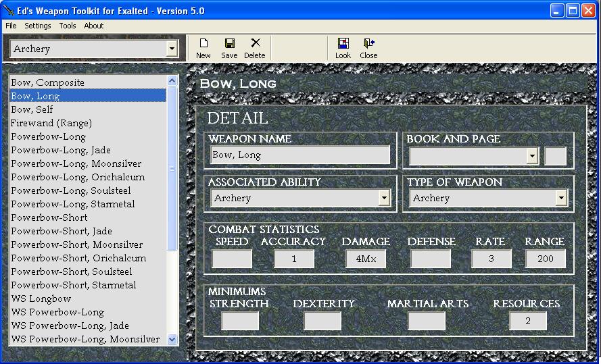Click the Look toolbar icon

click(x=343, y=48)
